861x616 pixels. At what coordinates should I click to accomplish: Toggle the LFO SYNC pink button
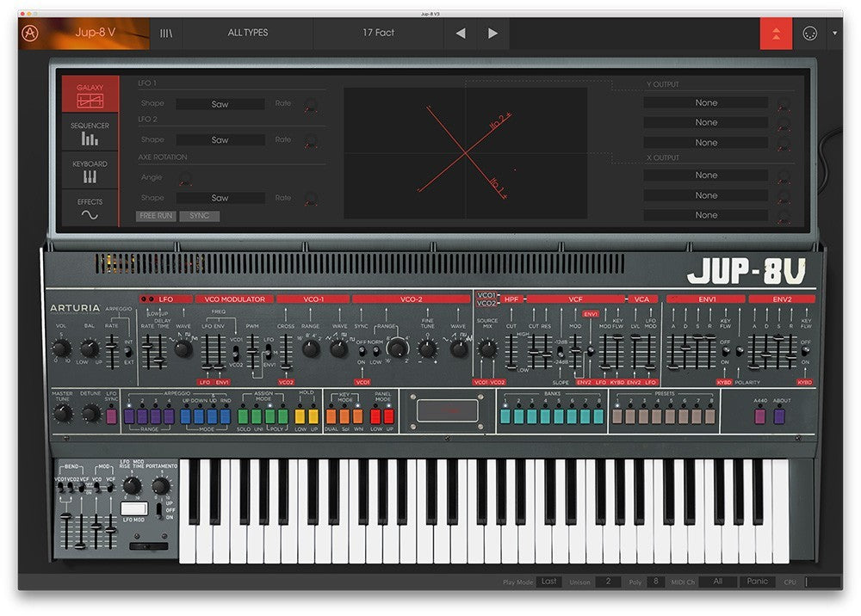point(111,416)
